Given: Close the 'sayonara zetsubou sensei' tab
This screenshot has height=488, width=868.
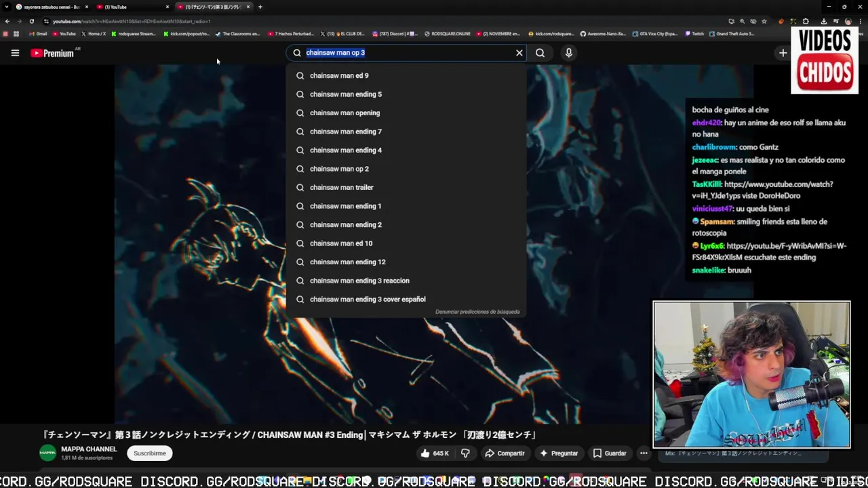Looking at the screenshot, I should [87, 7].
